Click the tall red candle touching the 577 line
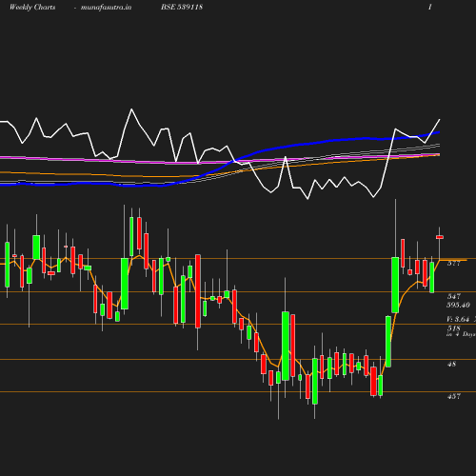The width and height of the screenshot is (476, 476). pyautogui.click(x=198, y=291)
